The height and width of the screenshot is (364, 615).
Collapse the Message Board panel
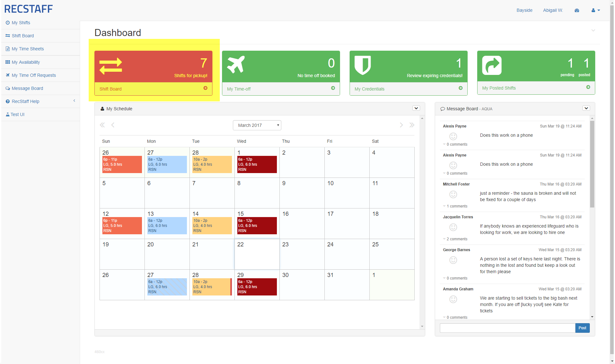click(x=586, y=108)
